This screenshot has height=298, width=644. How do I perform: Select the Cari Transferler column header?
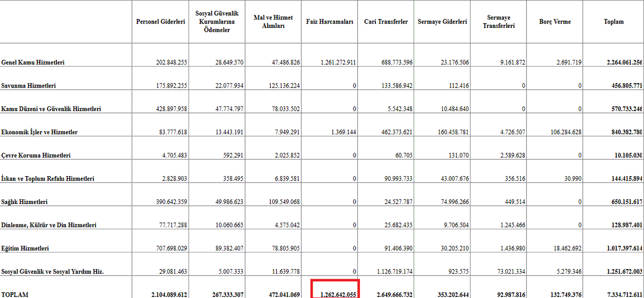point(386,22)
